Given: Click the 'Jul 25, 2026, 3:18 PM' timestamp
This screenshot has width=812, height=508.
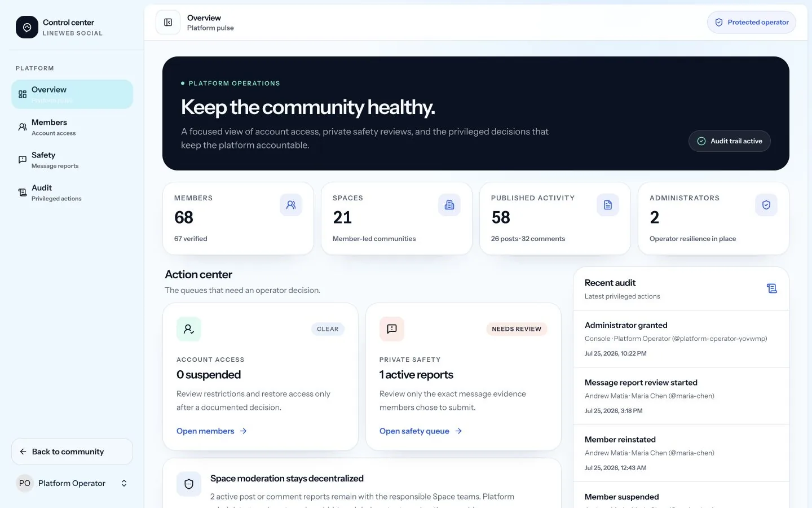Looking at the screenshot, I should tap(614, 410).
